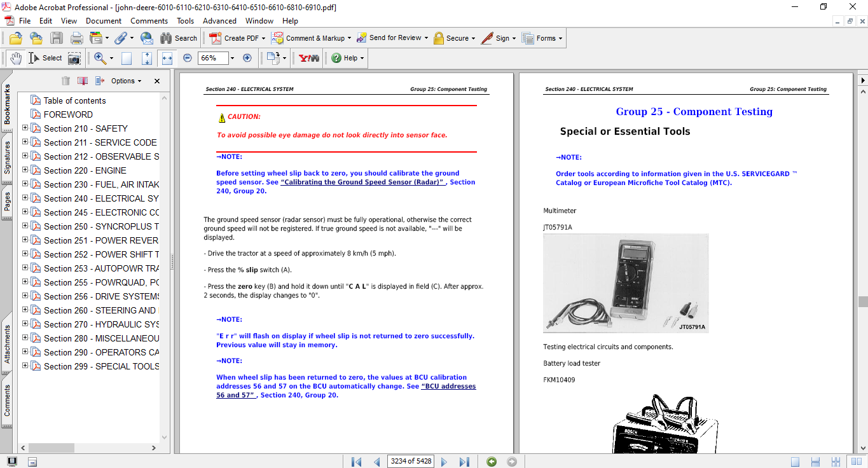The width and height of the screenshot is (868, 468).
Task: Go to the last page
Action: click(x=464, y=462)
